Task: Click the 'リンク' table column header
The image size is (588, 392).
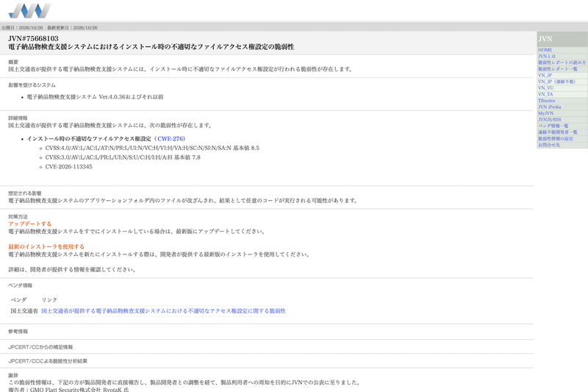Action: 49,300
